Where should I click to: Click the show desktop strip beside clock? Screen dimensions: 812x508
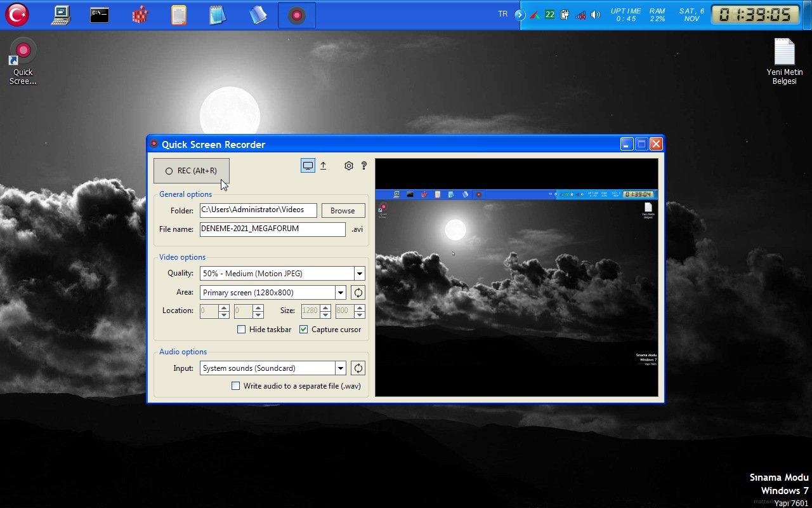[x=807, y=15]
